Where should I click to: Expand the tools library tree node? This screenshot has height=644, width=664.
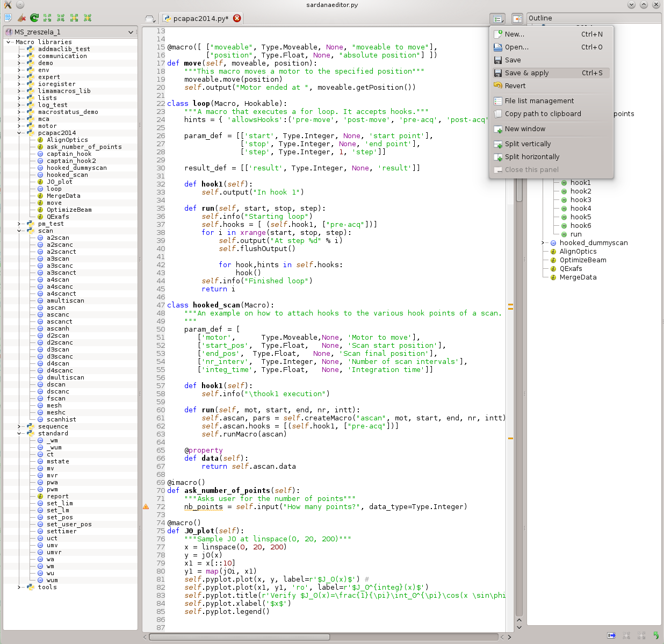pyautogui.click(x=19, y=587)
